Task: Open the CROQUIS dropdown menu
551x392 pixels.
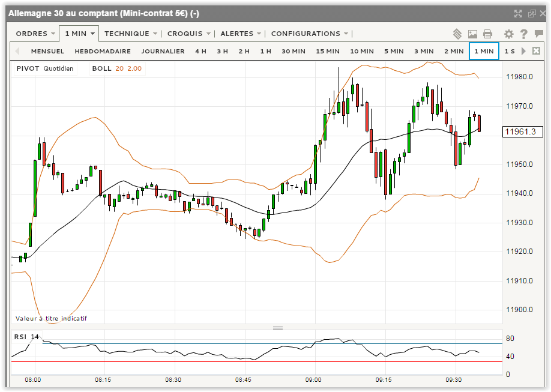Action: [x=188, y=34]
